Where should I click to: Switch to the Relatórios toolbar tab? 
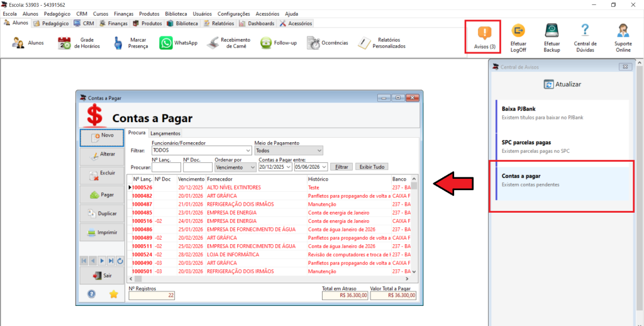click(x=219, y=23)
